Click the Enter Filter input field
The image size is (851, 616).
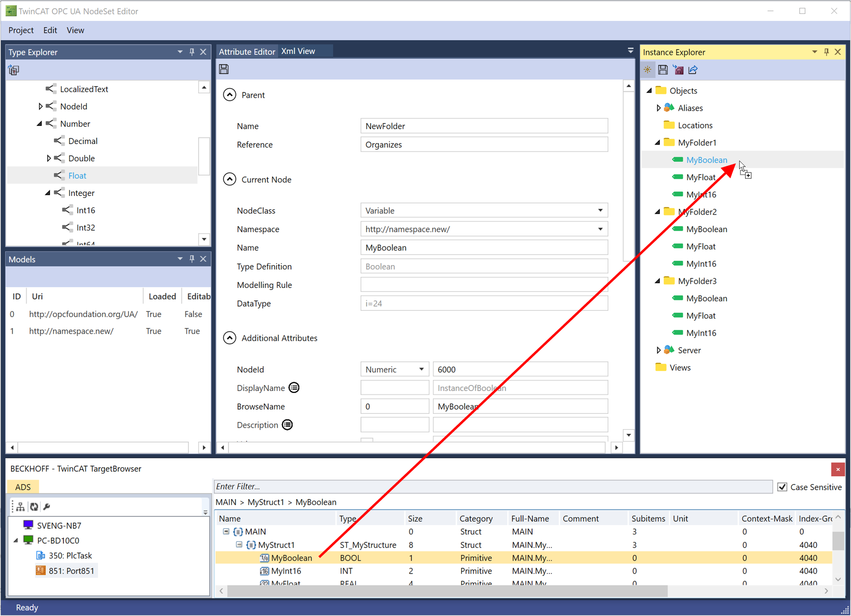point(493,486)
